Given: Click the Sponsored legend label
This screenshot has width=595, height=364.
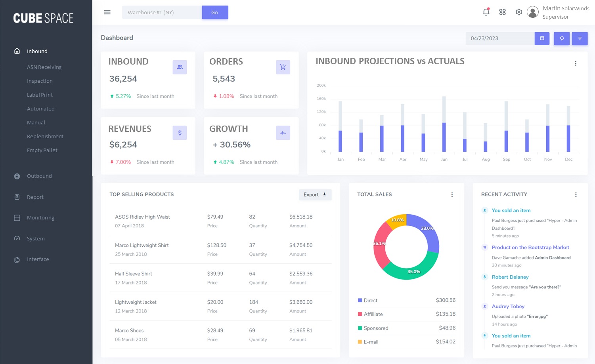Looking at the screenshot, I should pyautogui.click(x=376, y=328).
